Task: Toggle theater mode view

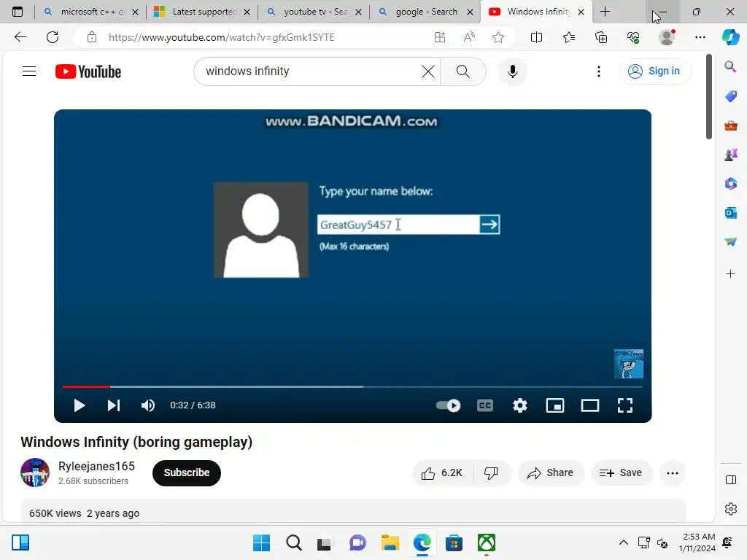Action: point(589,405)
